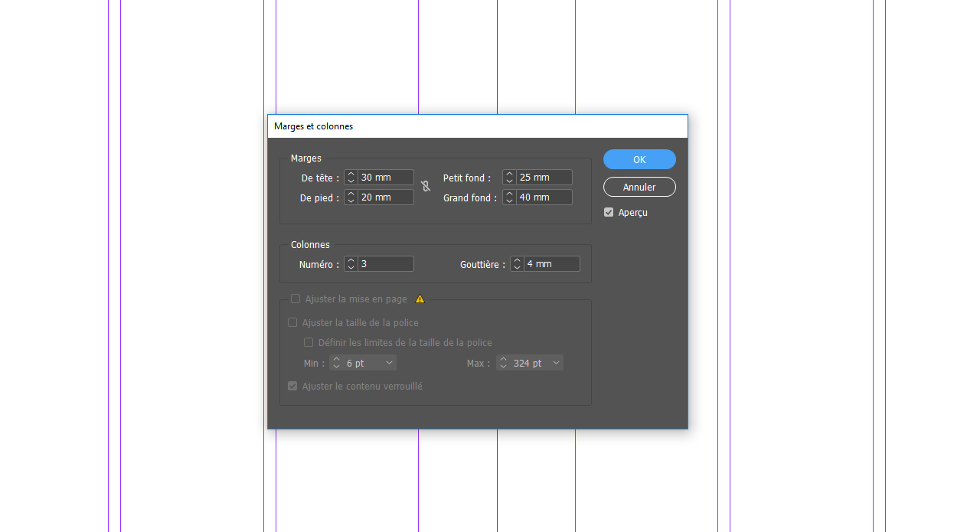Click the Grand fond stepper arrows
The width and height of the screenshot is (980, 532).
[x=509, y=197]
